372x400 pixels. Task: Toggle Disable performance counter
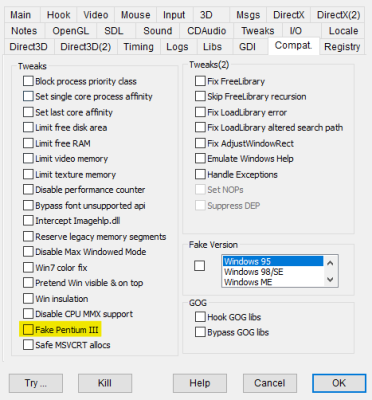[x=28, y=189]
